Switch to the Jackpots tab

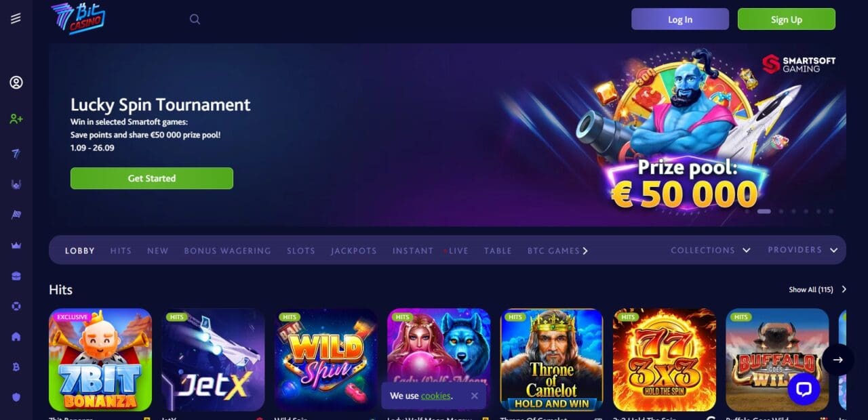pos(354,251)
